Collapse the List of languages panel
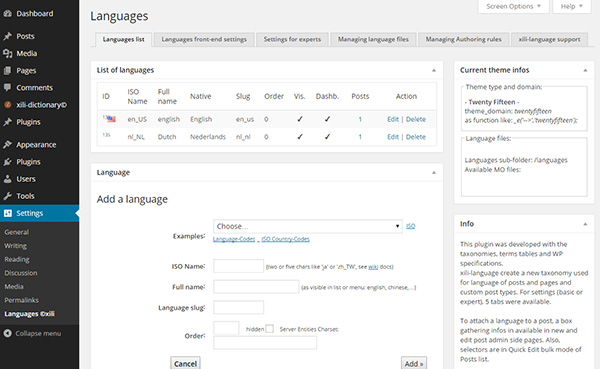The image size is (600, 369). click(434, 70)
